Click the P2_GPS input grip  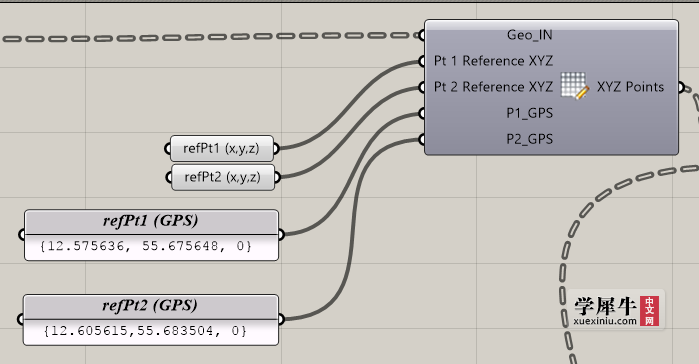[x=422, y=140]
